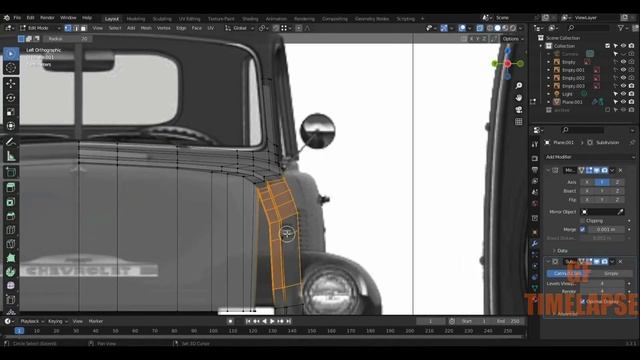Select Simple subdivision type

pyautogui.click(x=611, y=273)
